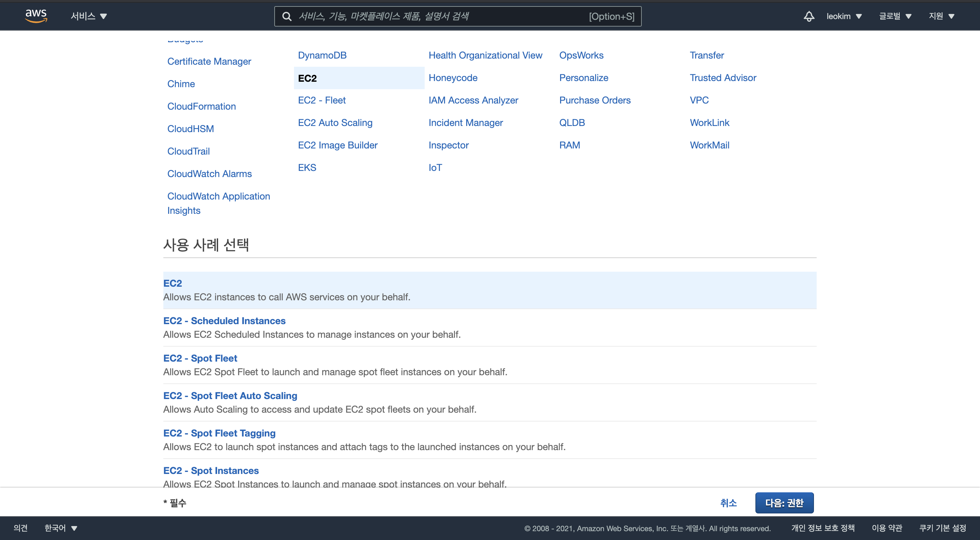Click CloudFormation service icon
Viewport: 980px width, 540px height.
pyautogui.click(x=201, y=106)
